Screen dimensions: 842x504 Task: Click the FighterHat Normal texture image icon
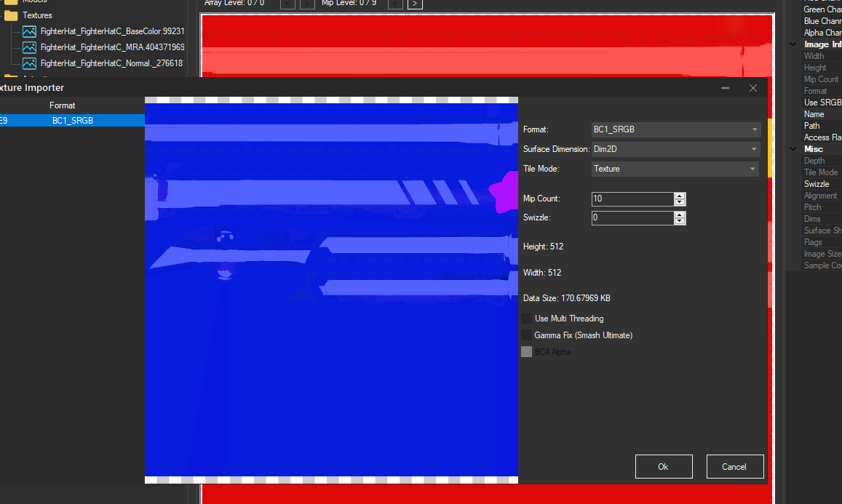pyautogui.click(x=29, y=63)
